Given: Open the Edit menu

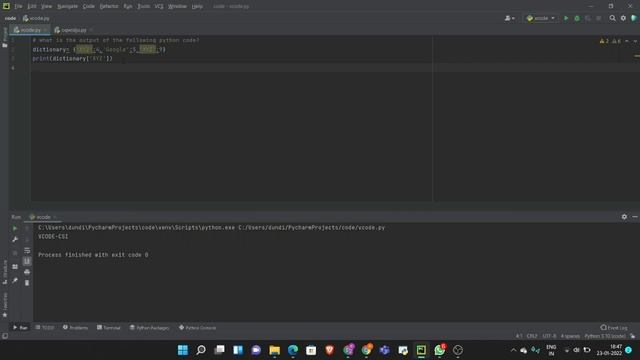Looking at the screenshot, I should (x=32, y=6).
